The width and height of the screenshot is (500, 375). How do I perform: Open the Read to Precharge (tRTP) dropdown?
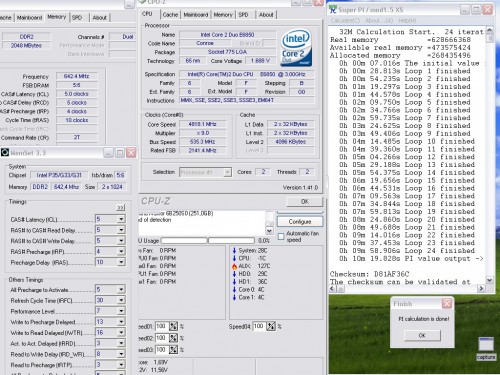point(121,365)
